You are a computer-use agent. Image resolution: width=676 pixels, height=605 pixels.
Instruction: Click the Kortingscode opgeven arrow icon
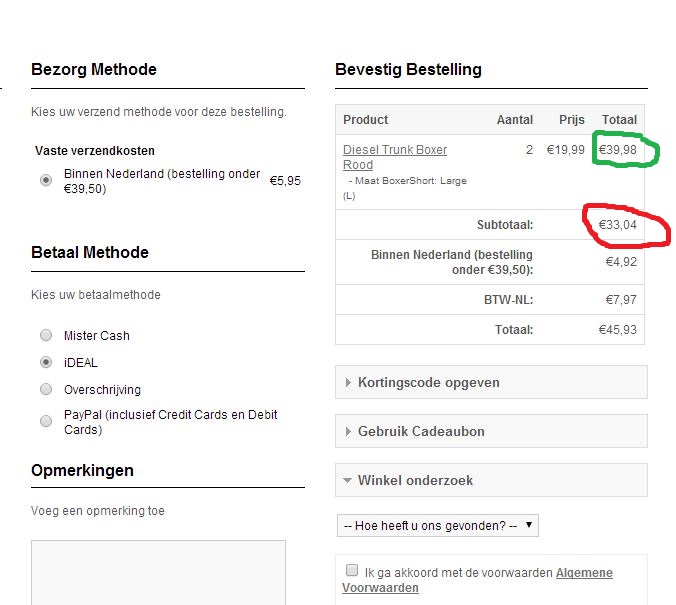point(348,382)
